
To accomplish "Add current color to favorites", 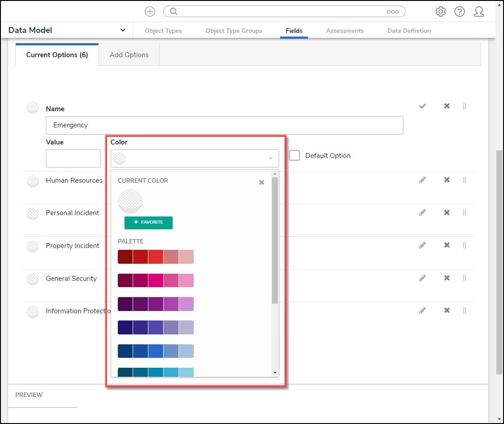I will pyautogui.click(x=148, y=222).
